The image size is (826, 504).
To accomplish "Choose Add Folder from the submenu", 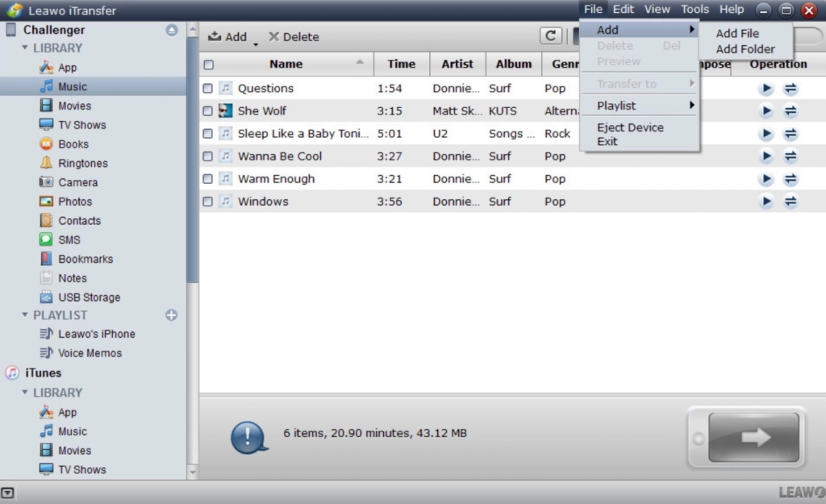I will (x=745, y=48).
